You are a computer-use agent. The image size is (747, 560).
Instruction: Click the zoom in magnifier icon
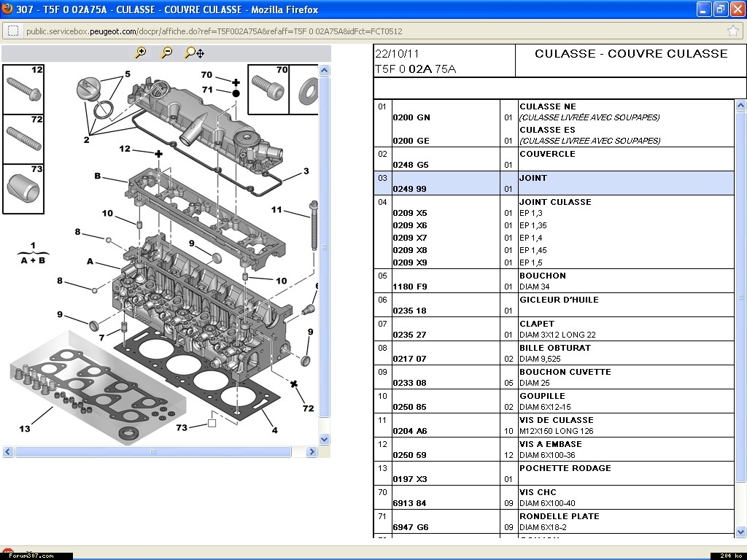point(141,52)
